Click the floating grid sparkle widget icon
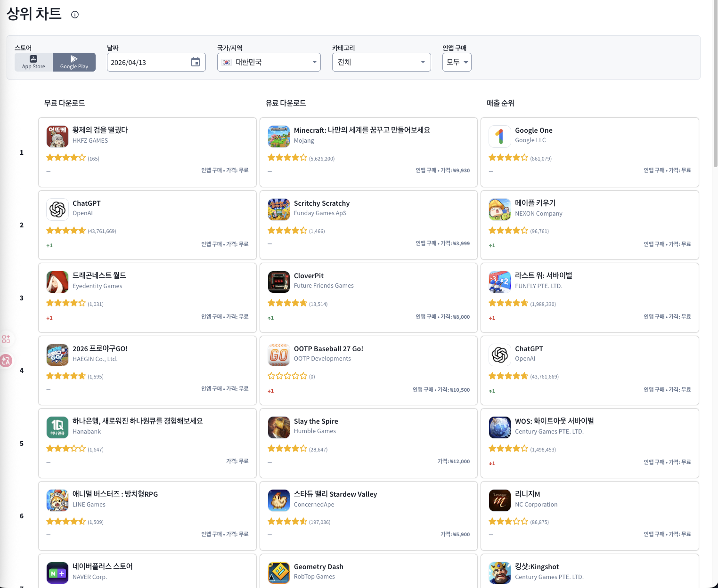This screenshot has width=718, height=588. point(6,339)
